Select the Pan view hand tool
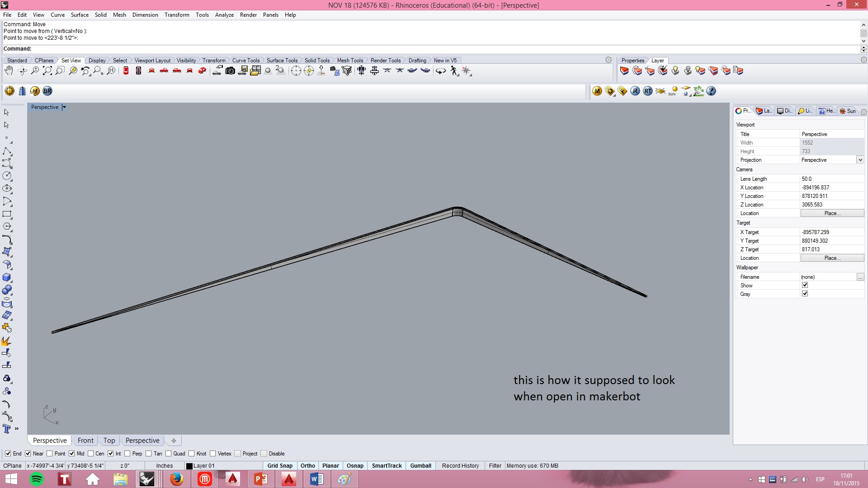The height and width of the screenshot is (488, 868). [9, 71]
